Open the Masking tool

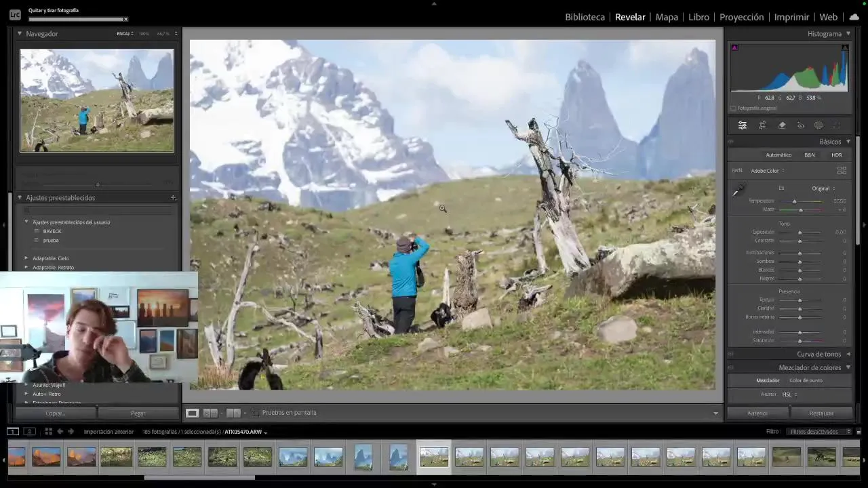click(818, 125)
